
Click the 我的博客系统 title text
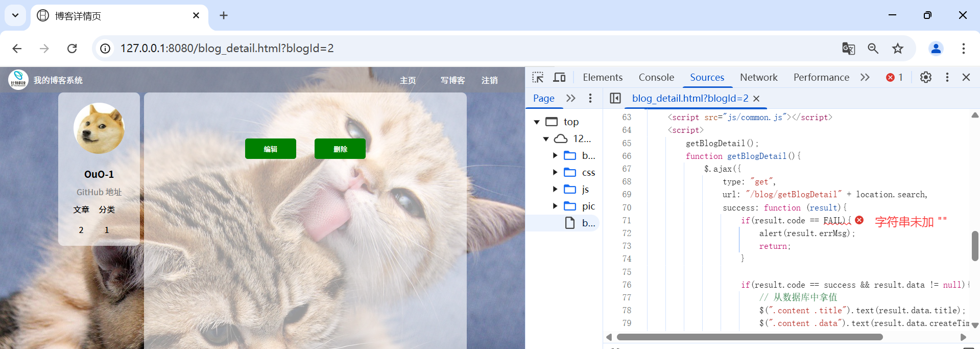58,80
